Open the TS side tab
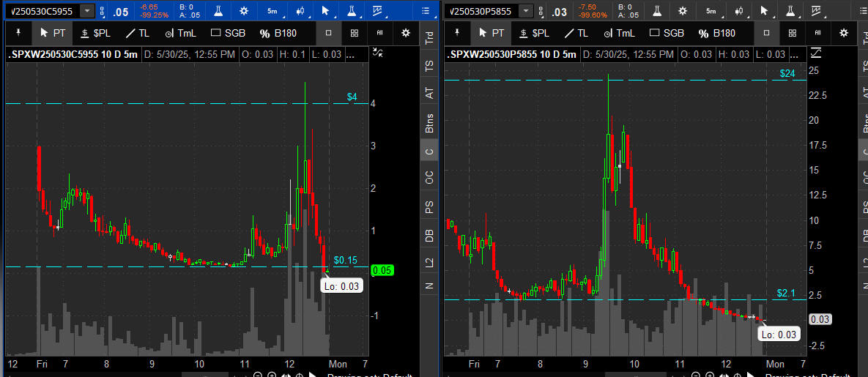 [x=429, y=65]
